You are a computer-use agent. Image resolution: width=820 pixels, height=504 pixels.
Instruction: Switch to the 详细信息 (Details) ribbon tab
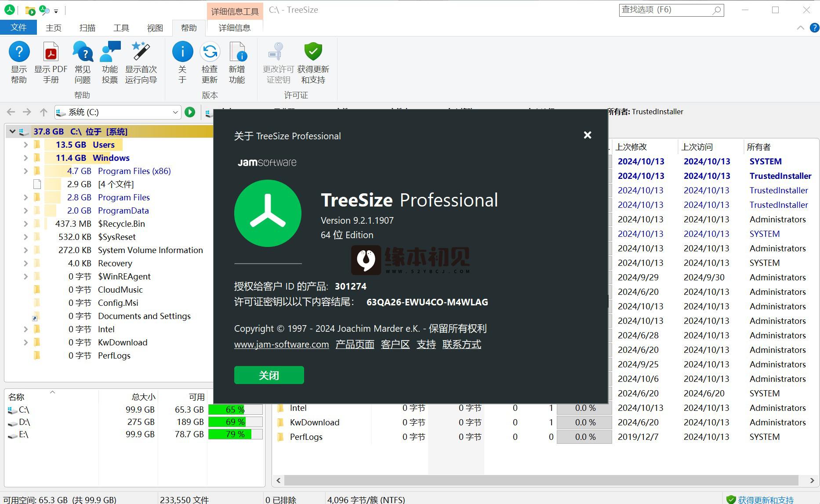pyautogui.click(x=235, y=28)
